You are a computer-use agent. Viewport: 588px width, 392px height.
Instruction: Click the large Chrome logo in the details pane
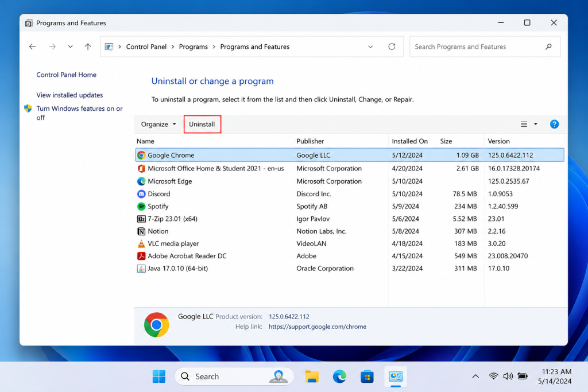click(x=156, y=324)
